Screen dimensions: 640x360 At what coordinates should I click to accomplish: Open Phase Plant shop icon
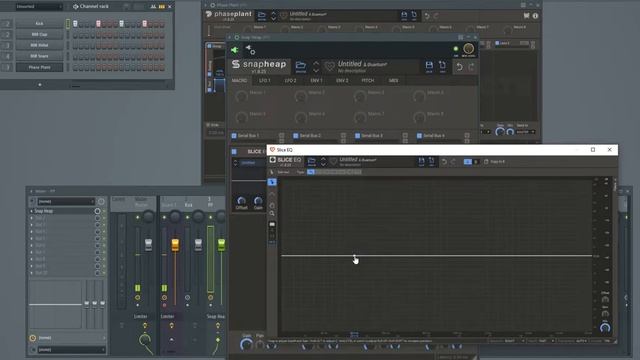[527, 16]
